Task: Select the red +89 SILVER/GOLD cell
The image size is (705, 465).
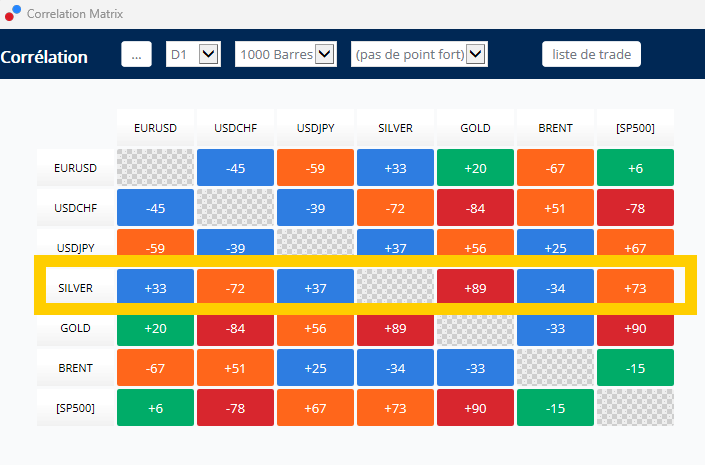Action: (x=475, y=288)
